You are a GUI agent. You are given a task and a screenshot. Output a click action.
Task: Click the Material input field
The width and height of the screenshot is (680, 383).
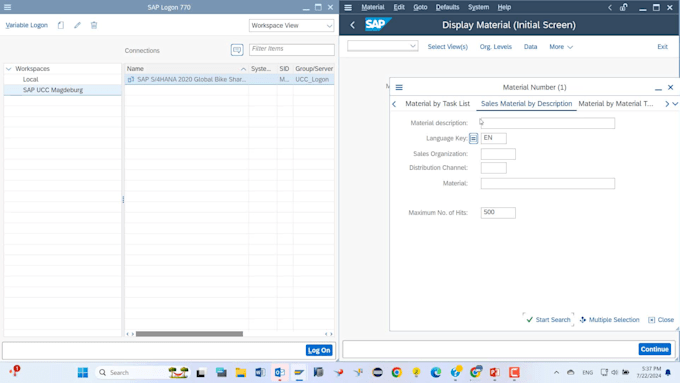[x=547, y=183]
